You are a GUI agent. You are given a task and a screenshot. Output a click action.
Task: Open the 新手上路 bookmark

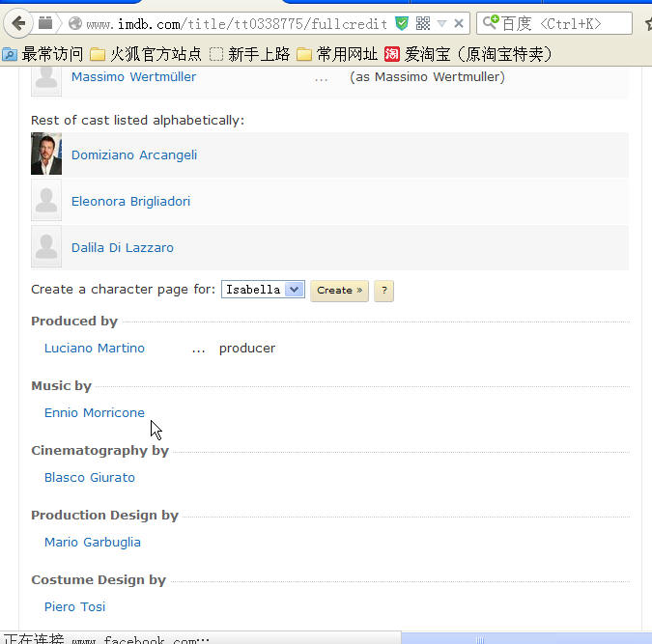(249, 54)
